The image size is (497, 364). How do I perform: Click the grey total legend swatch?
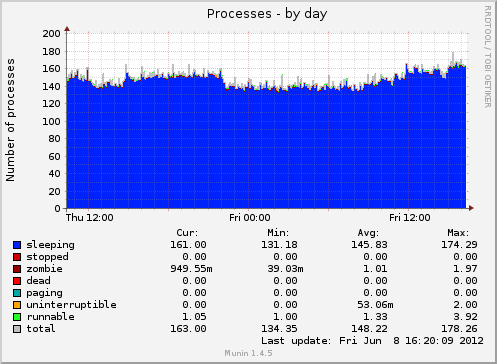pyautogui.click(x=17, y=329)
